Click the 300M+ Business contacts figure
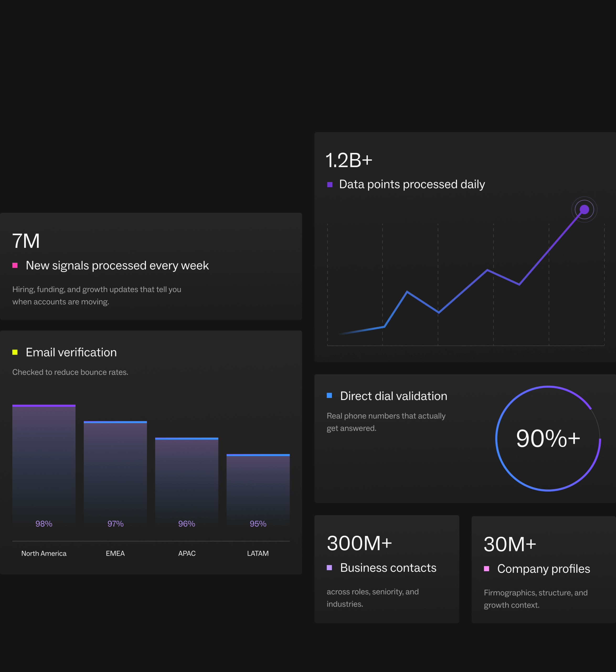616x672 pixels. point(359,543)
